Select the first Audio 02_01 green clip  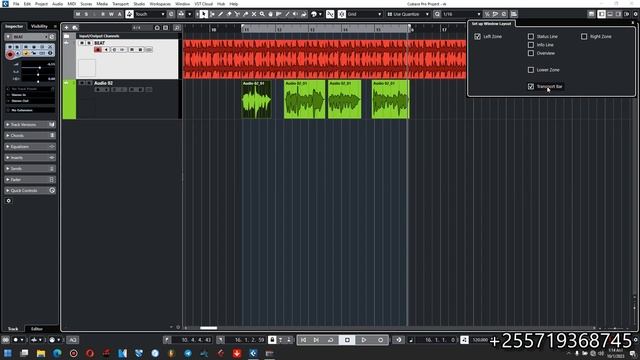[x=256, y=100]
